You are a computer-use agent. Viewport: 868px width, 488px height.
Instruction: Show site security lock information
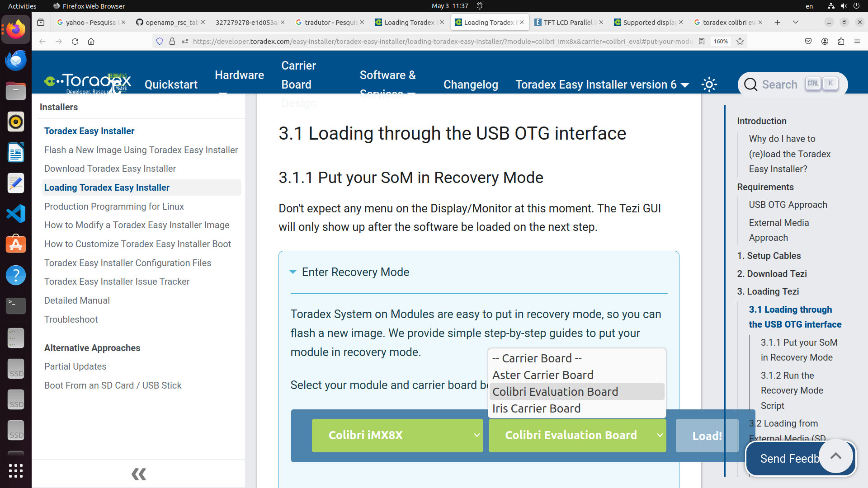click(x=172, y=41)
